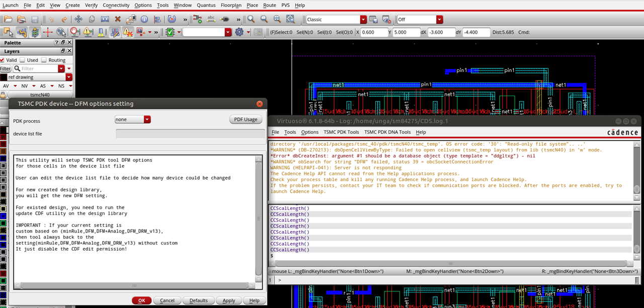Click the stop-hand constraint icon

click(x=74, y=32)
